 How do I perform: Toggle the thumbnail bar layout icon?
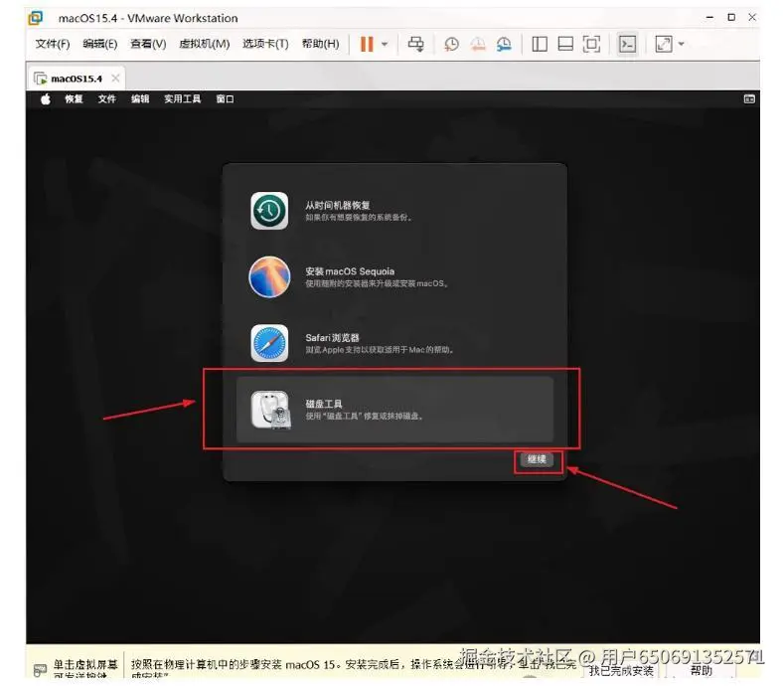[565, 44]
